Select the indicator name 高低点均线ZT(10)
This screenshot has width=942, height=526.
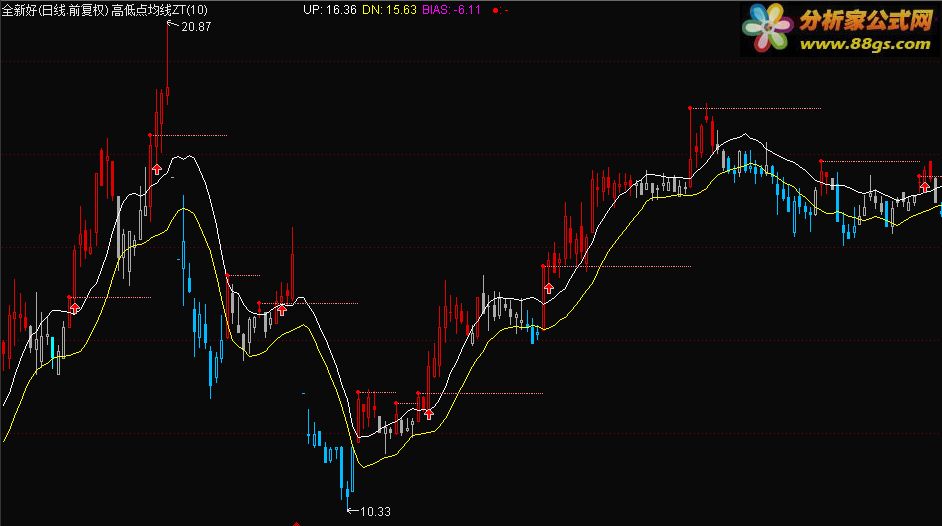click(159, 10)
